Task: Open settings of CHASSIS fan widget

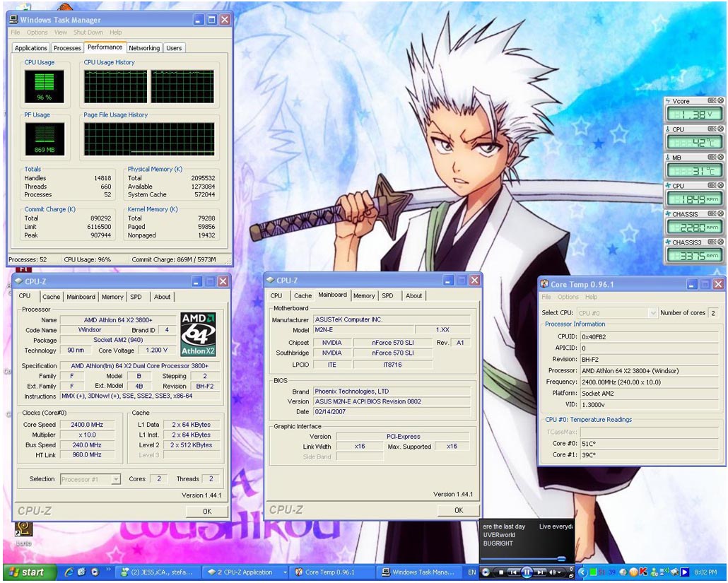Action: point(712,213)
